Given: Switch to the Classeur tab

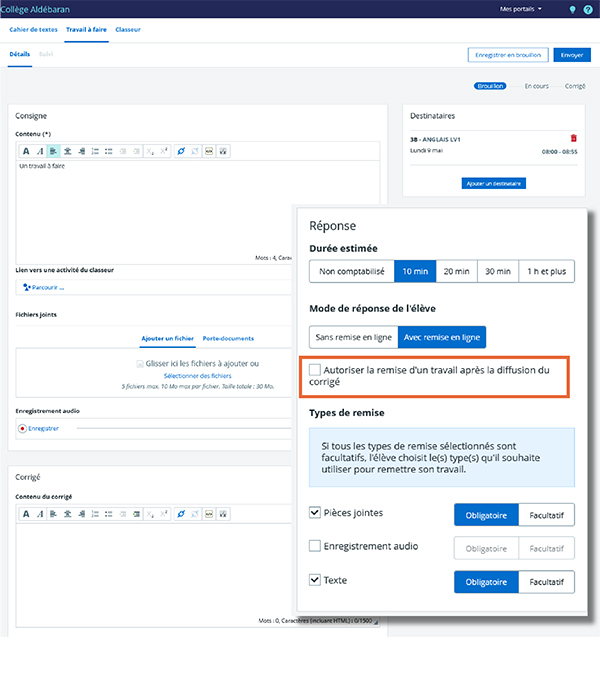Looking at the screenshot, I should [128, 30].
